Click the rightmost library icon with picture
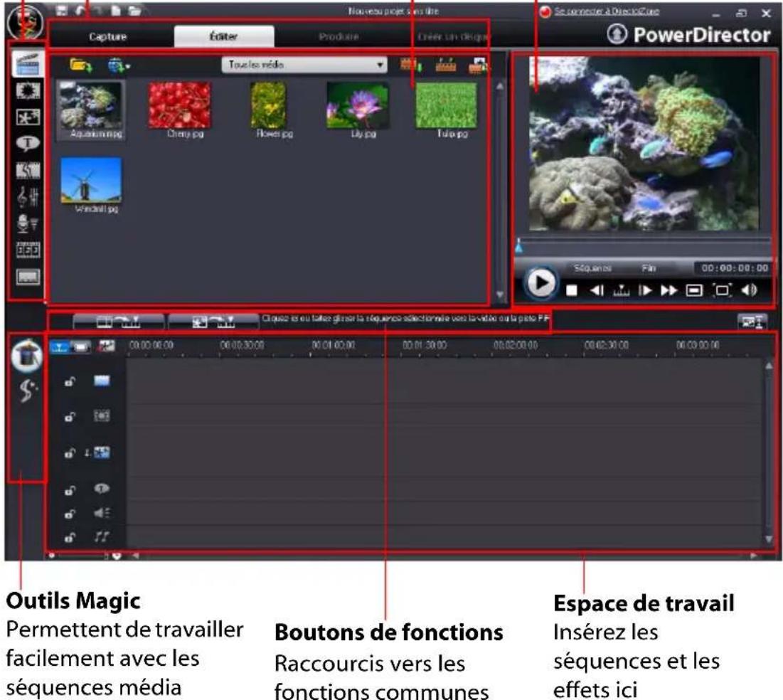Screen dimensions: 783x700 coord(478,65)
